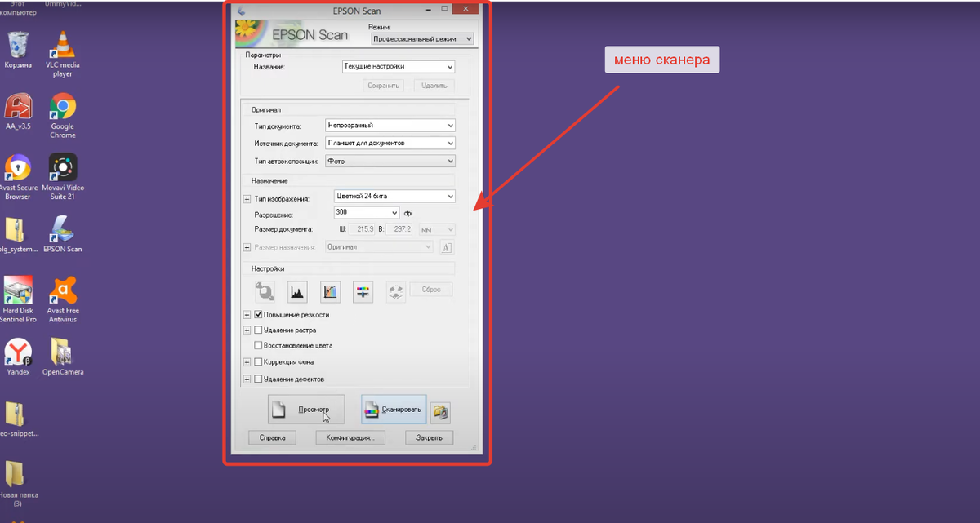980x523 pixels.
Task: Open EPSON Scan desktop shortcut
Action: [63, 235]
